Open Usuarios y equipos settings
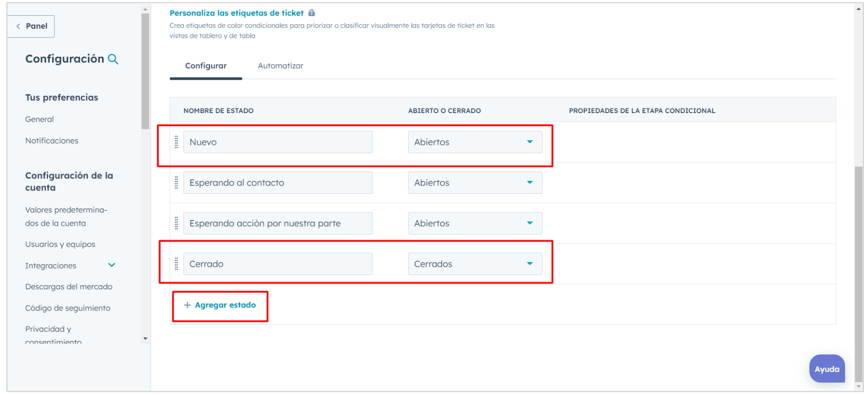The image size is (868, 395). (x=60, y=244)
